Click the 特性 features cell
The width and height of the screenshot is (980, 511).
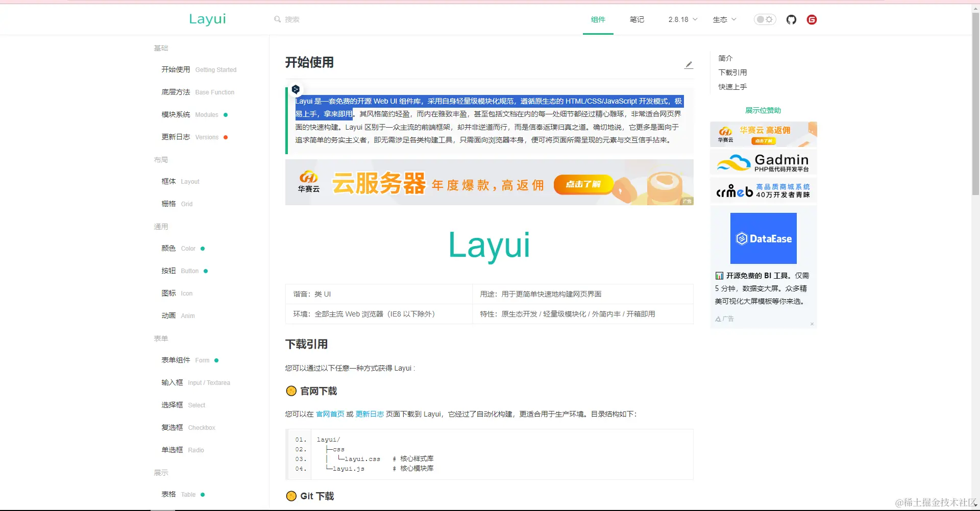[582, 314]
